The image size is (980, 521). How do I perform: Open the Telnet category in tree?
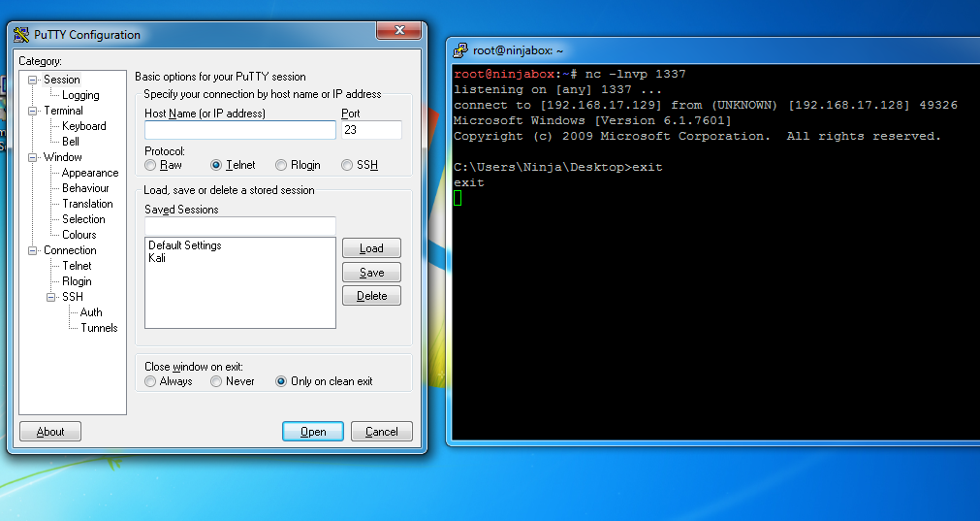point(77,266)
